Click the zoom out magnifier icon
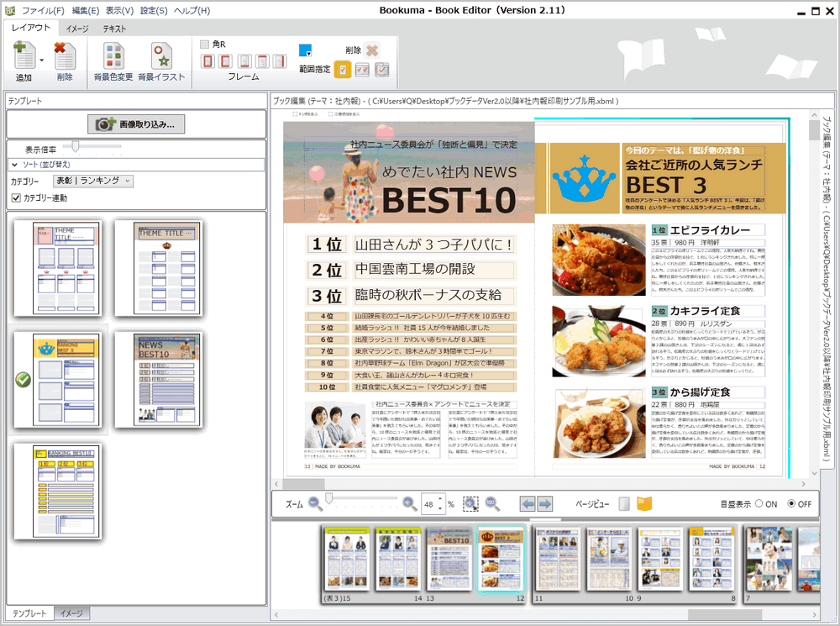 [x=315, y=503]
